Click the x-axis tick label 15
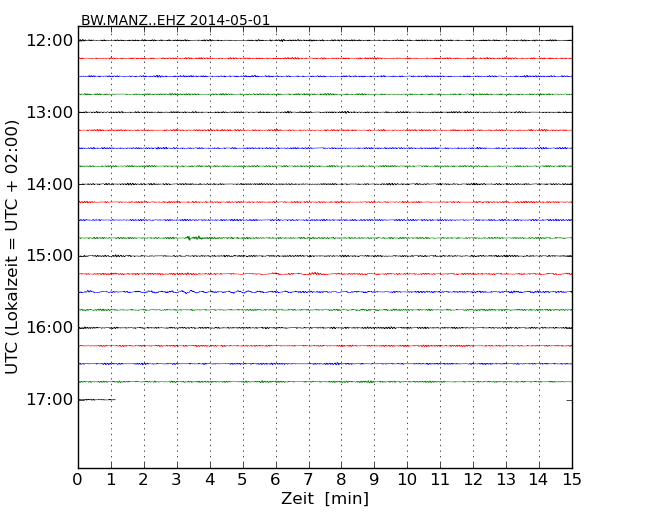This screenshot has width=650, height=520. [572, 480]
